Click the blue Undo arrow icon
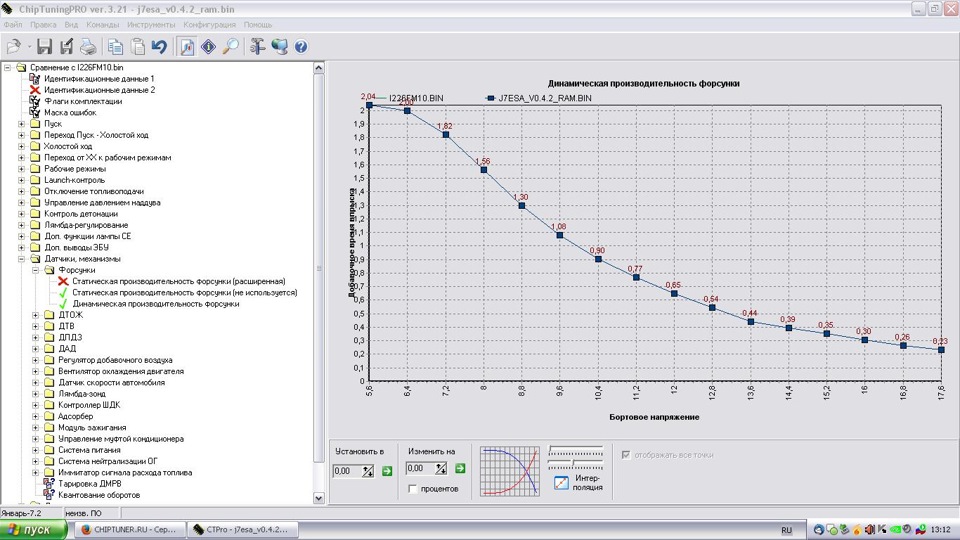This screenshot has width=960, height=540. pyautogui.click(x=159, y=47)
